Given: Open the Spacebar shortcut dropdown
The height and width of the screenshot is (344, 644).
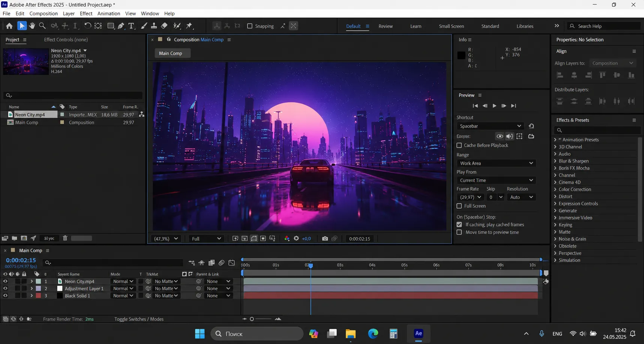Looking at the screenshot, I should (490, 126).
